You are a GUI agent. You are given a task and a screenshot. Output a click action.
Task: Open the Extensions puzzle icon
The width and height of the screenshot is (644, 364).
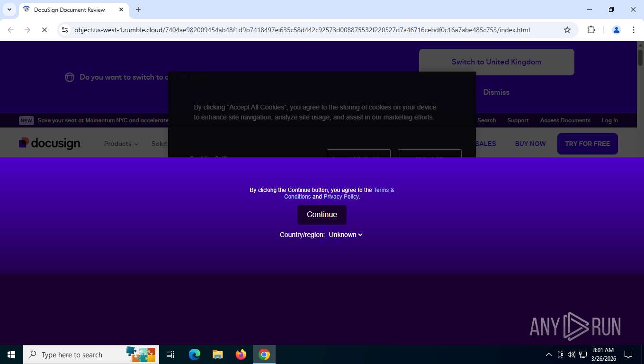point(591,30)
